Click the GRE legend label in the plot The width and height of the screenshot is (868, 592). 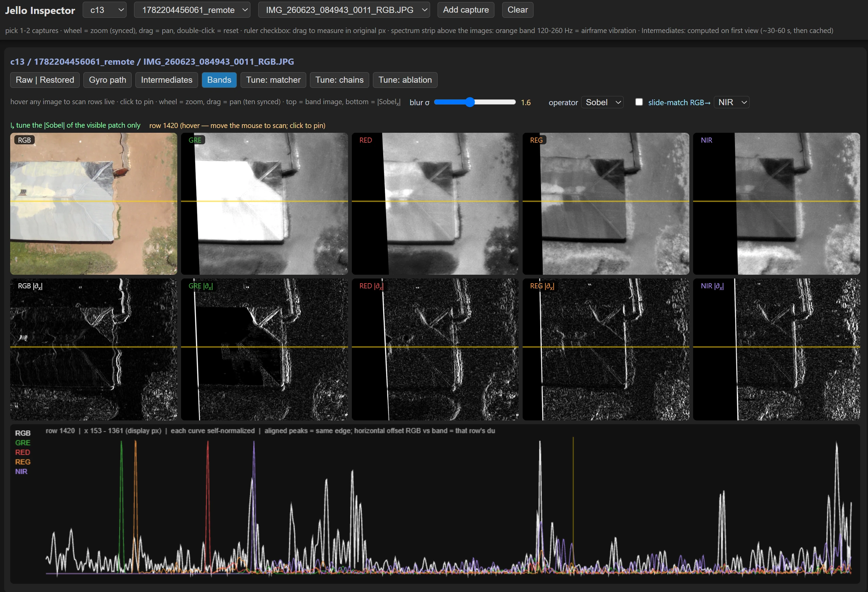[23, 443]
